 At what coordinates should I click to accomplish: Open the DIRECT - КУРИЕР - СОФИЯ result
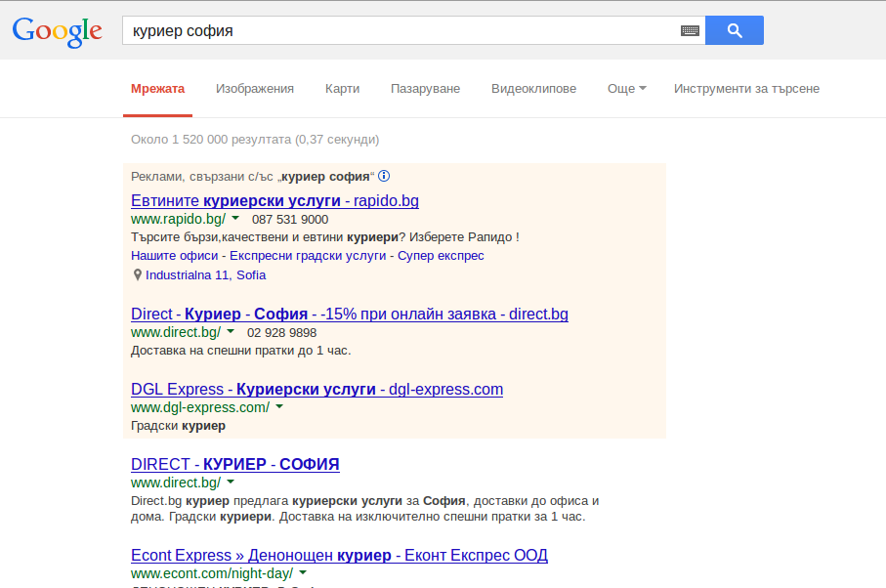point(235,464)
